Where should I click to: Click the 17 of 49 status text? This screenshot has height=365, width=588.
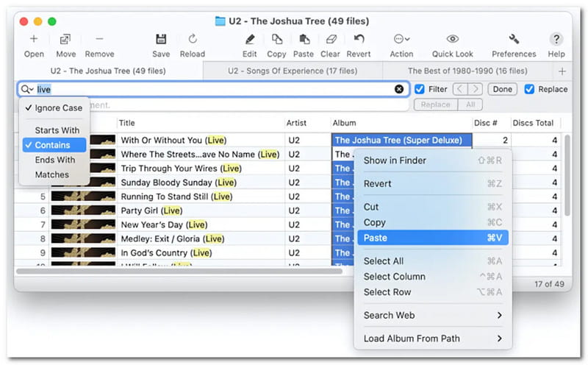tap(549, 284)
